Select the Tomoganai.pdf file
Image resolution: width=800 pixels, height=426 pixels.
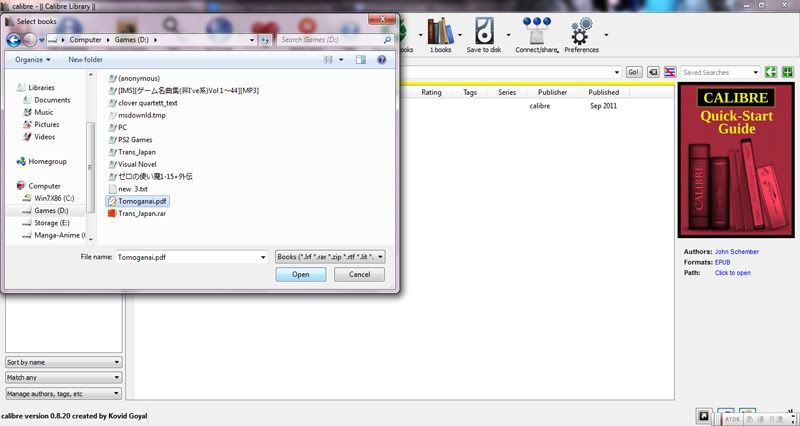click(137, 201)
